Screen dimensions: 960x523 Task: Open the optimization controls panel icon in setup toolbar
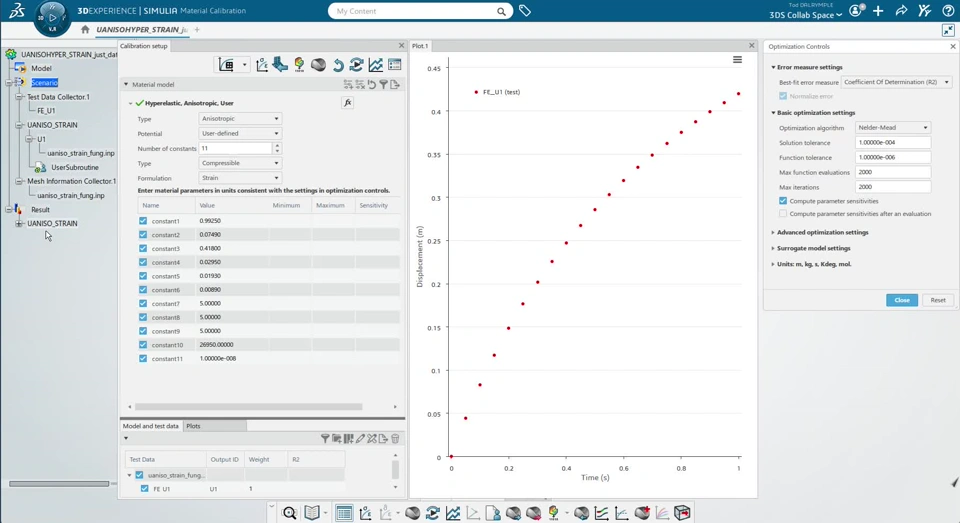pos(395,64)
